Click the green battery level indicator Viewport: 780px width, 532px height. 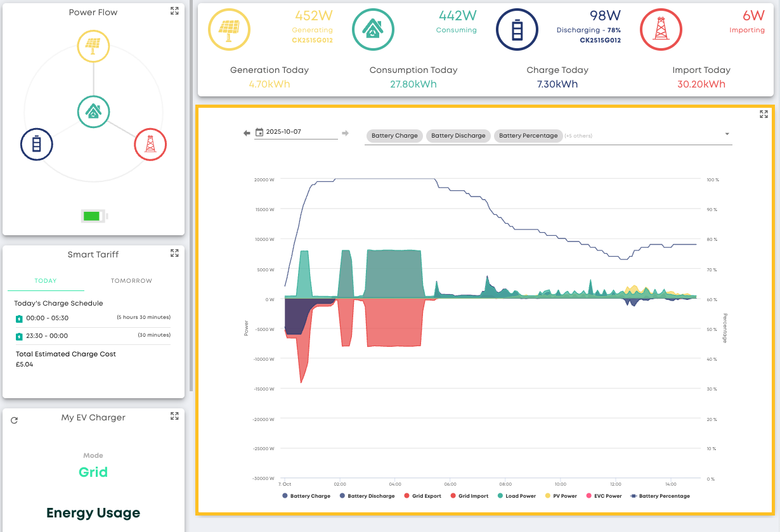[x=93, y=216]
